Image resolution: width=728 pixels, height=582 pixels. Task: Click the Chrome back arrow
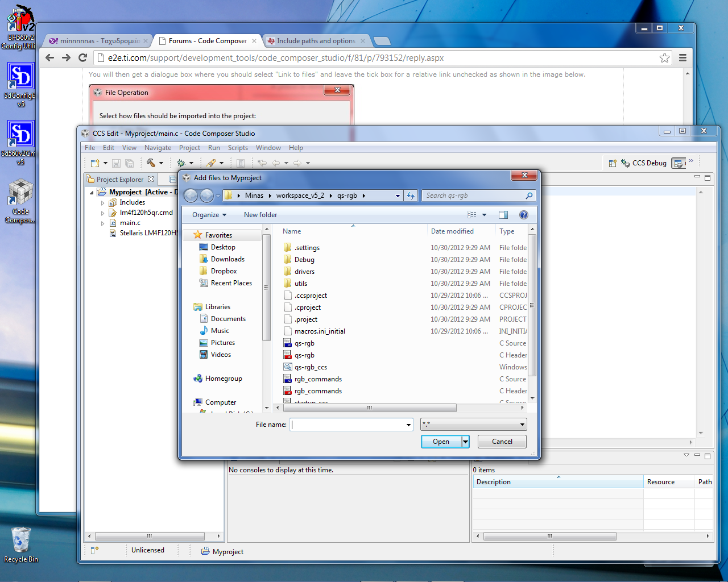(x=49, y=57)
